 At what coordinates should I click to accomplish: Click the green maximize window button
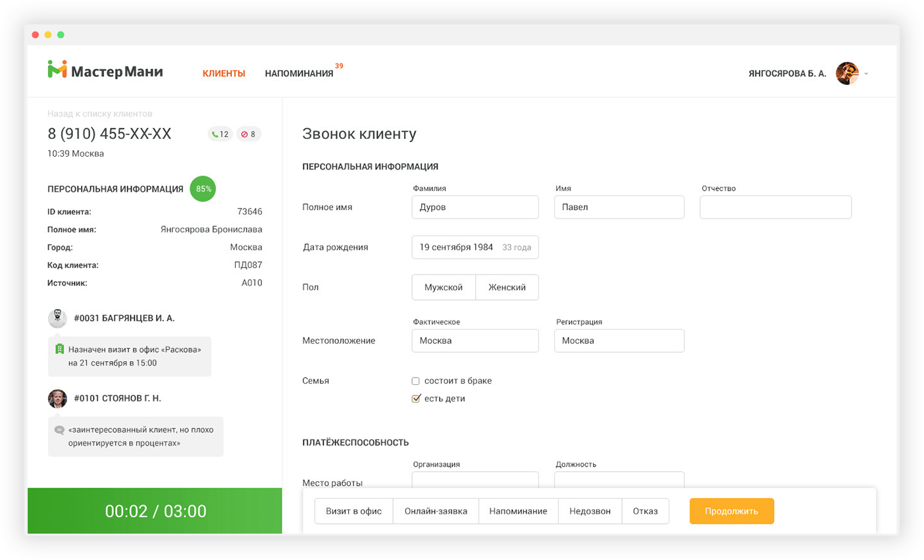61,35
